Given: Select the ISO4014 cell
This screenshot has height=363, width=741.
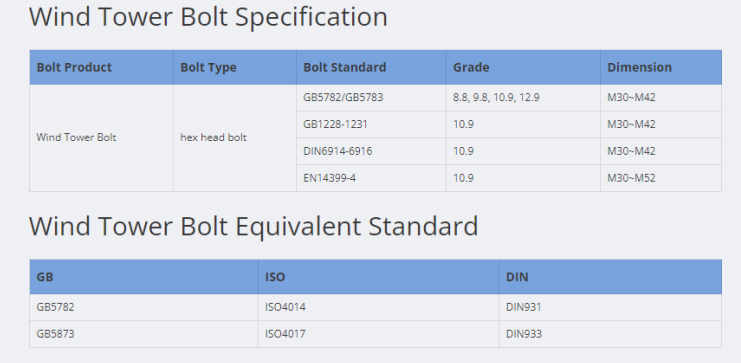Looking at the screenshot, I should [378, 307].
